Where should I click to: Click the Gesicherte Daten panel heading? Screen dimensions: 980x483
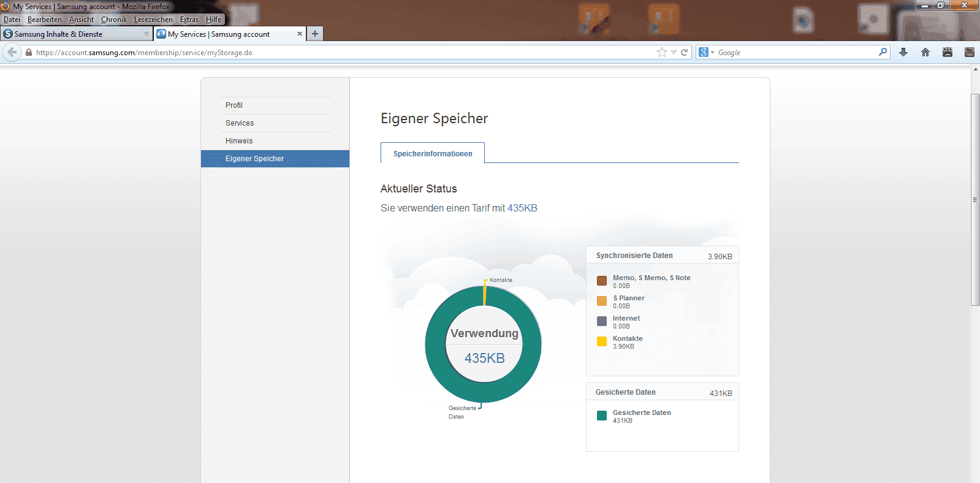click(x=626, y=392)
